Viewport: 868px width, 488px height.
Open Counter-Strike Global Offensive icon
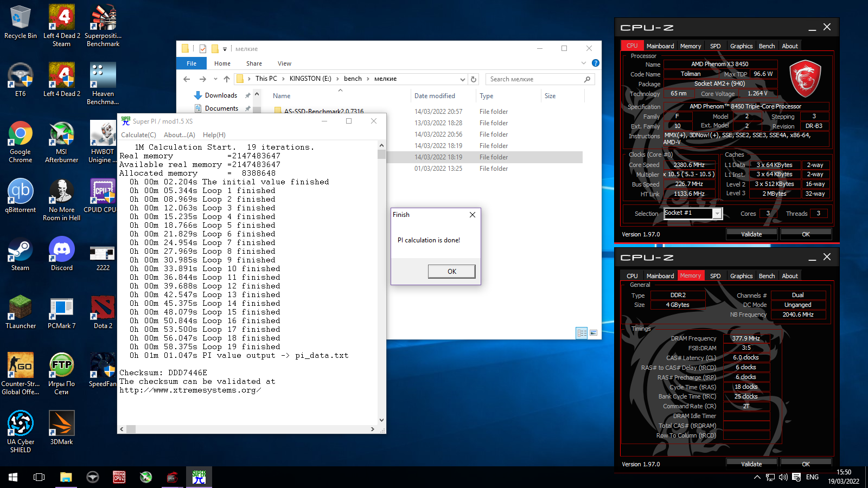coord(21,374)
